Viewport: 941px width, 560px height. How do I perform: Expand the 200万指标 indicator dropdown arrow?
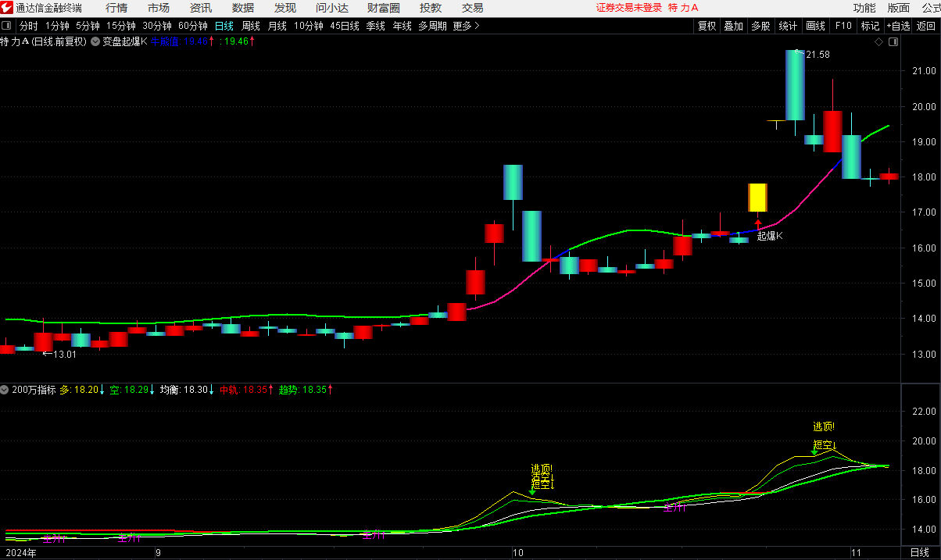(x=5, y=389)
